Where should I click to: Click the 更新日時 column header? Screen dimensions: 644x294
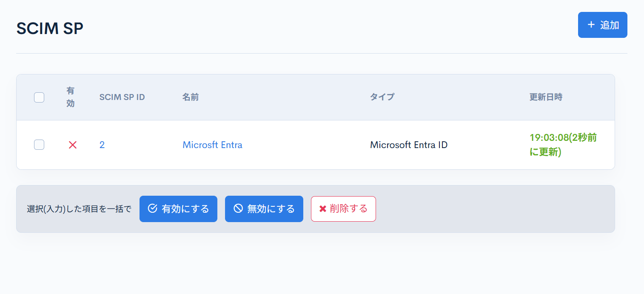pos(546,97)
